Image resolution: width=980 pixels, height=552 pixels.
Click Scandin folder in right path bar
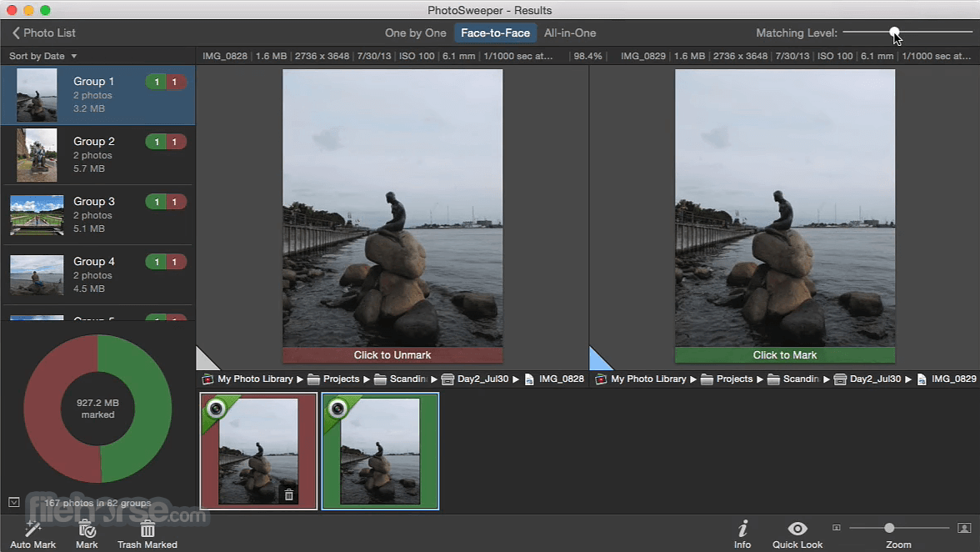[x=793, y=379]
